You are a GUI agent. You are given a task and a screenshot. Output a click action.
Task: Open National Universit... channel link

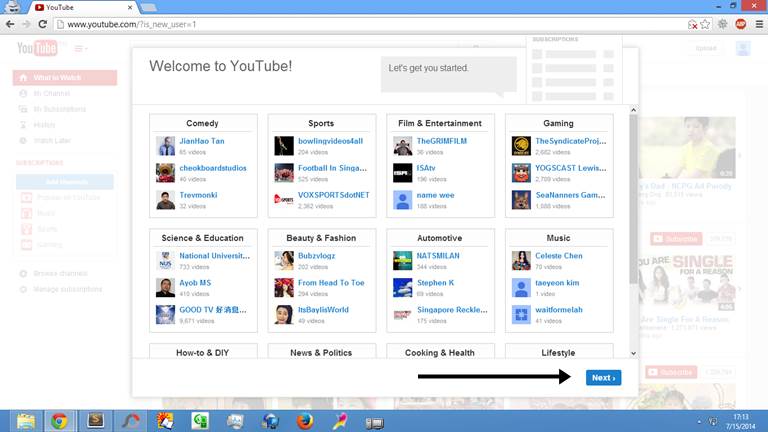click(x=215, y=256)
